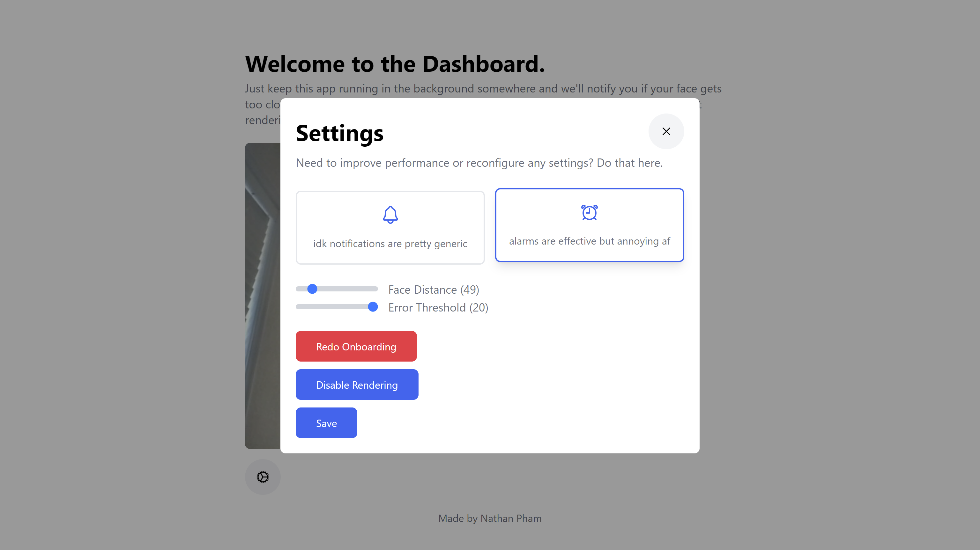The height and width of the screenshot is (550, 980).
Task: Open the Settings panel title area
Action: (339, 133)
